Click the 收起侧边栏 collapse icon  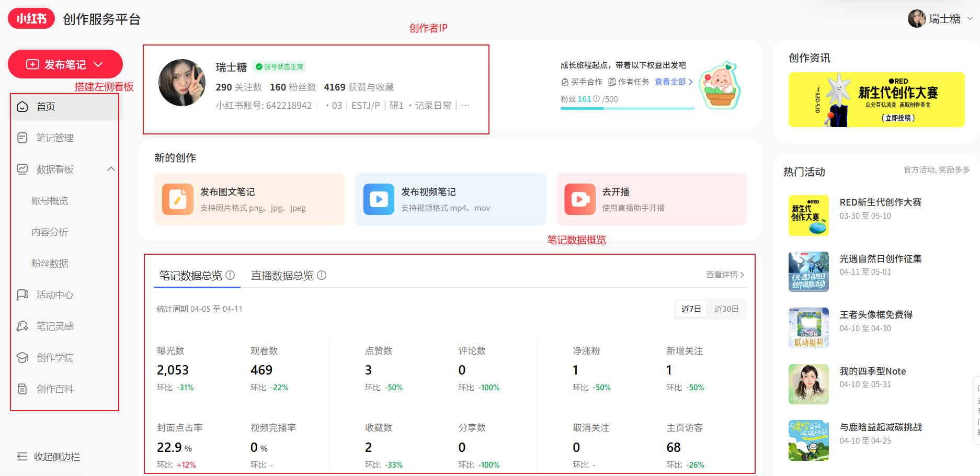pyautogui.click(x=22, y=457)
